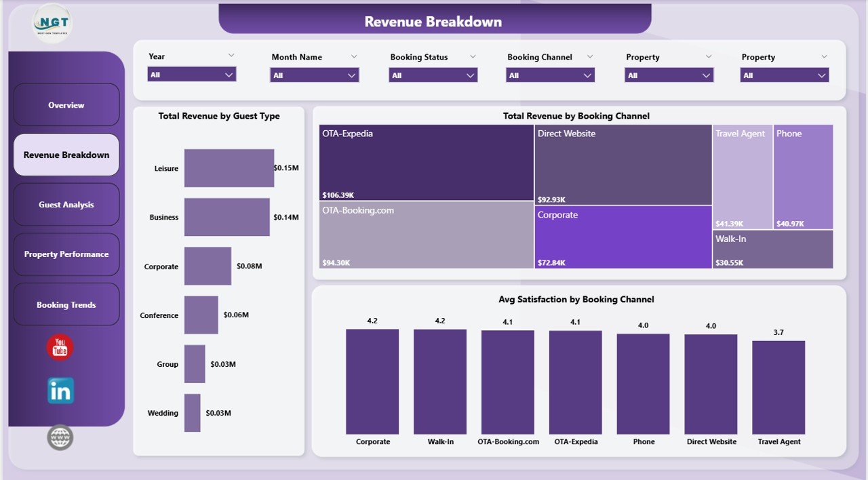Click the YouTube icon in the sidebar
Screen dimensions: 868x480
[59, 348]
